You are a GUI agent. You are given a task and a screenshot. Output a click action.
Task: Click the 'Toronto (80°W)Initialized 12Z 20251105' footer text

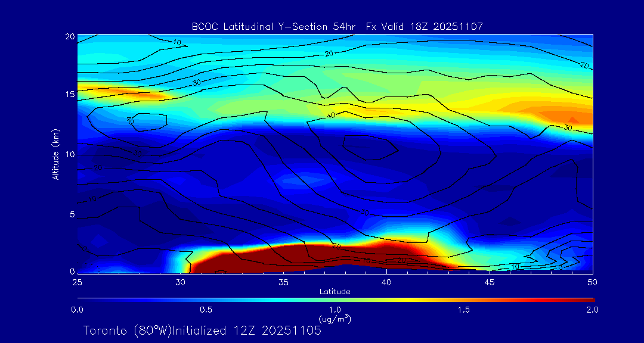pos(202,330)
